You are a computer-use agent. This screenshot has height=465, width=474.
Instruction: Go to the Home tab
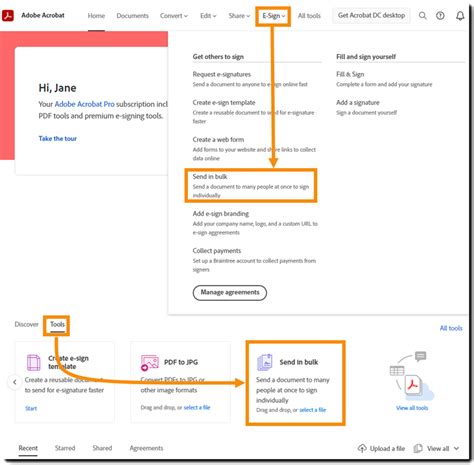point(96,16)
